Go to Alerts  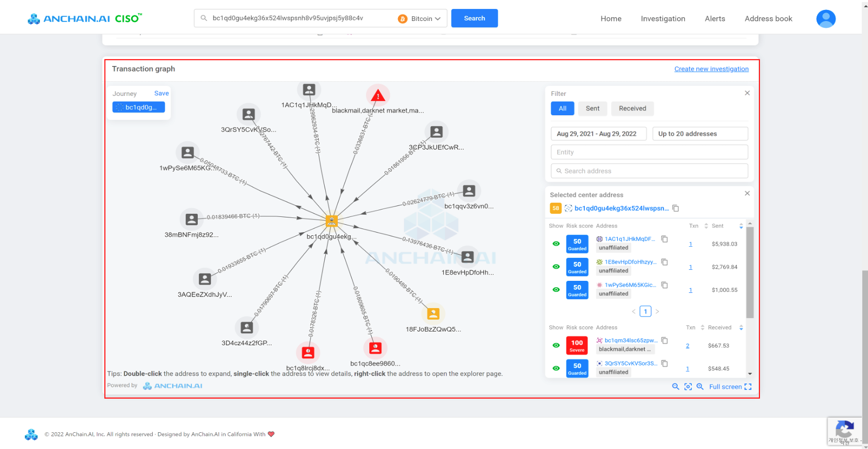click(715, 18)
